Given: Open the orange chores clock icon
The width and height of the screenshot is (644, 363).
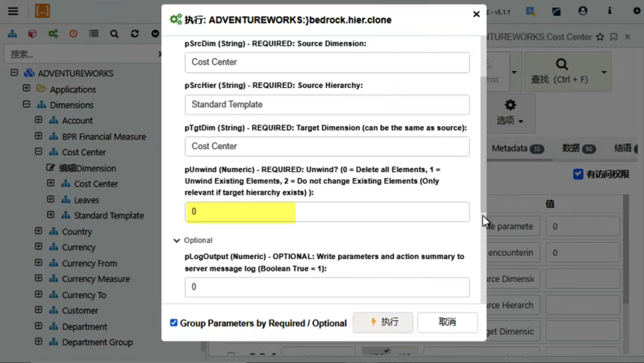Looking at the screenshot, I should point(73,33).
